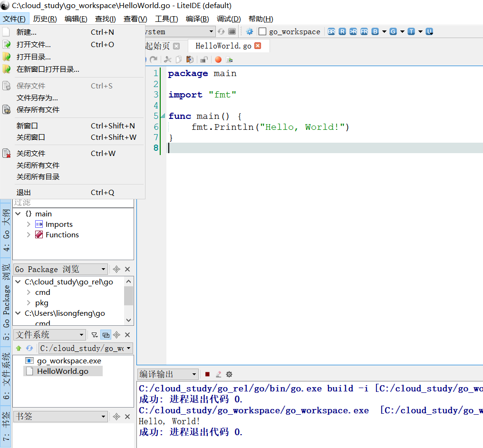The image size is (483, 448).
Task: Click the 过滤 filter input field
Action: click(x=73, y=203)
